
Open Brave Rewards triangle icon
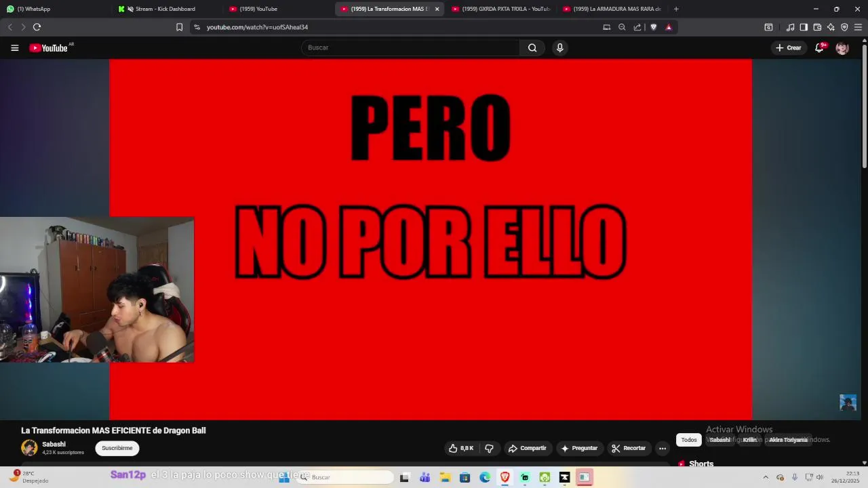point(669,27)
